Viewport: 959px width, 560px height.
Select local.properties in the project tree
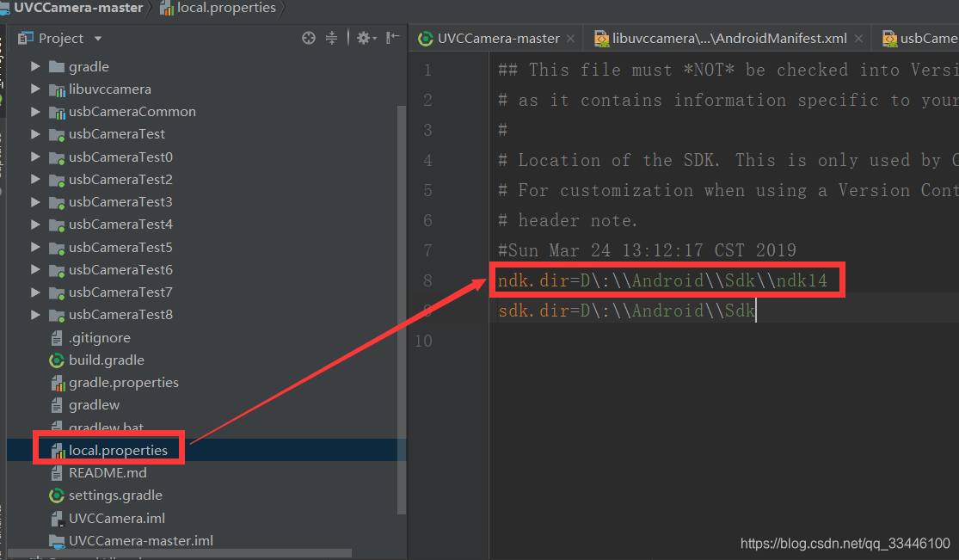[118, 451]
